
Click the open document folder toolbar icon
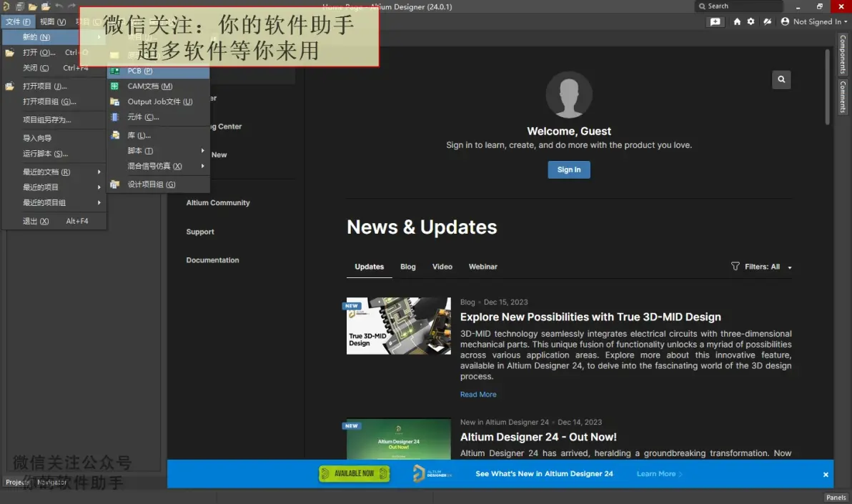[x=33, y=6]
